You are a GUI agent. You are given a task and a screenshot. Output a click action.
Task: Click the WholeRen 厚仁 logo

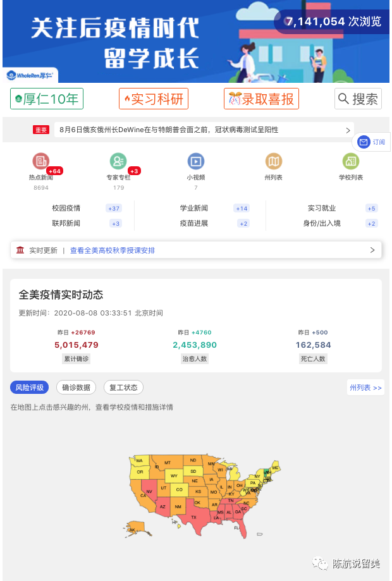[x=30, y=75]
